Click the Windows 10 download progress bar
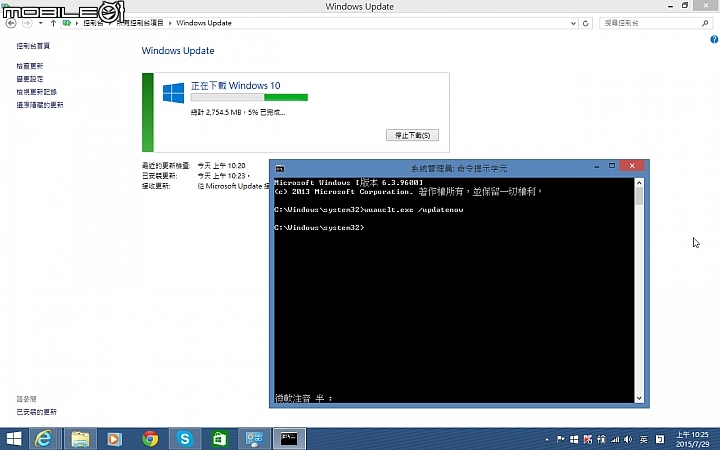Screen dimensions: 720x450 [249, 97]
